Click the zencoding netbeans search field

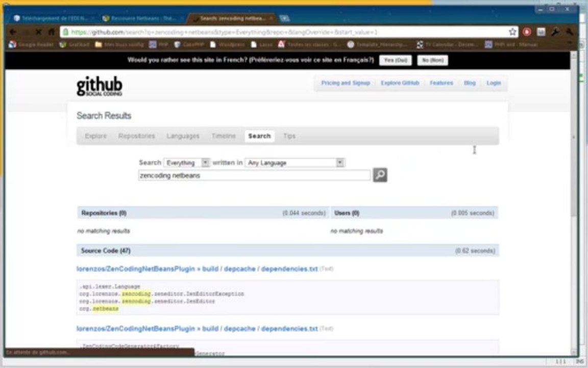pos(254,175)
